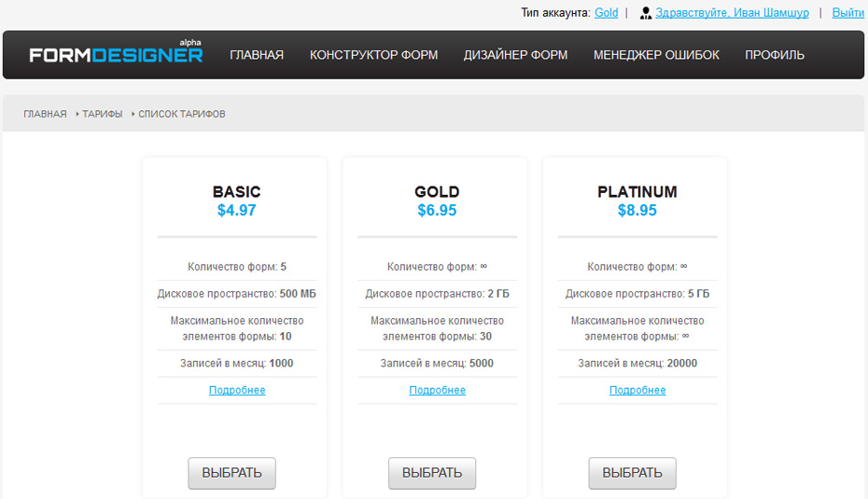The height and width of the screenshot is (499, 868).
Task: Log out with the Выйти link
Action: coord(847,13)
